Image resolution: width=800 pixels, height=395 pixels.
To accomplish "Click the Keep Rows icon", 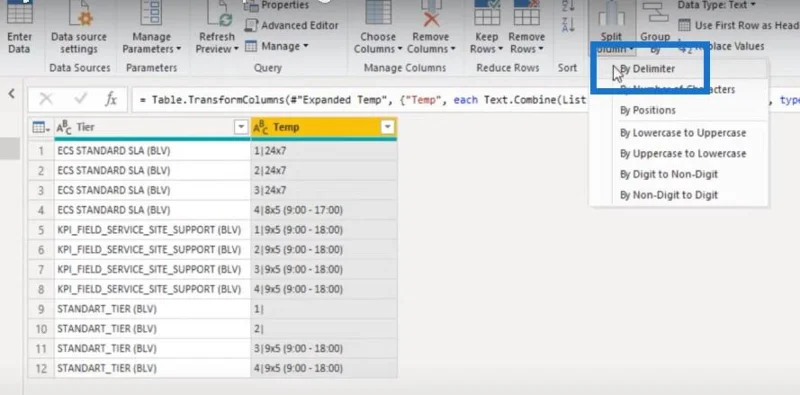I will pos(487,13).
